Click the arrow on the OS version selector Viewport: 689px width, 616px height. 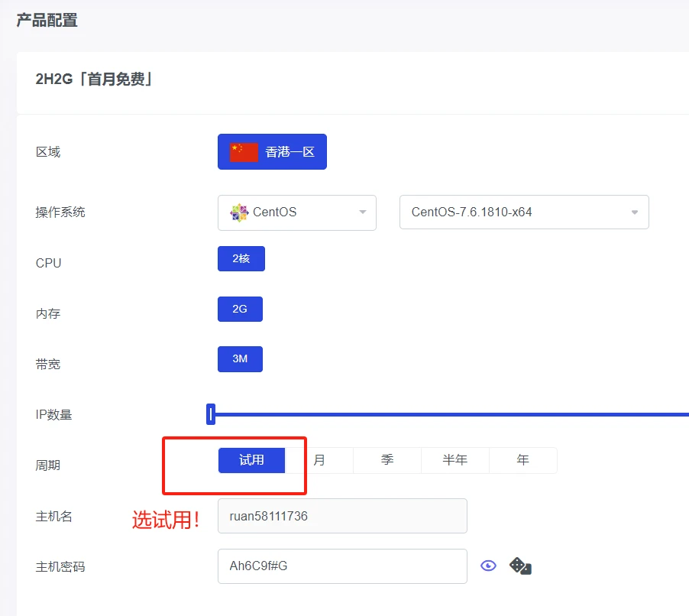click(634, 212)
